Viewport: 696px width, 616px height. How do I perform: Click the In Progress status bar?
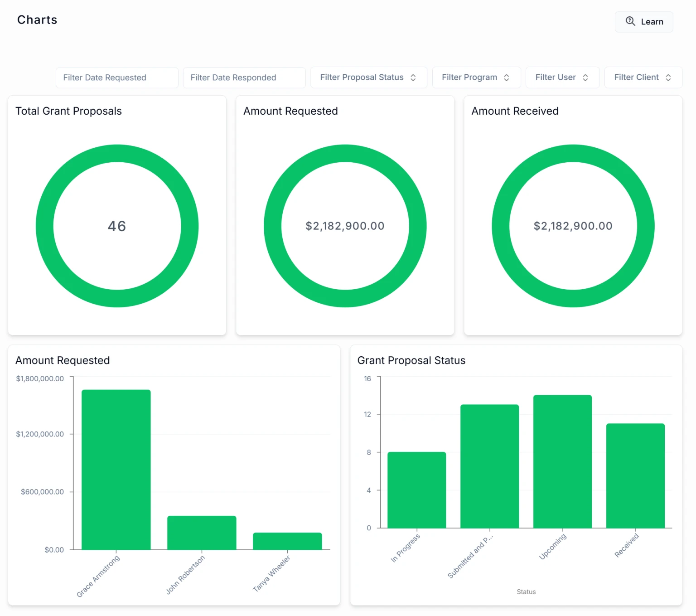coord(416,490)
